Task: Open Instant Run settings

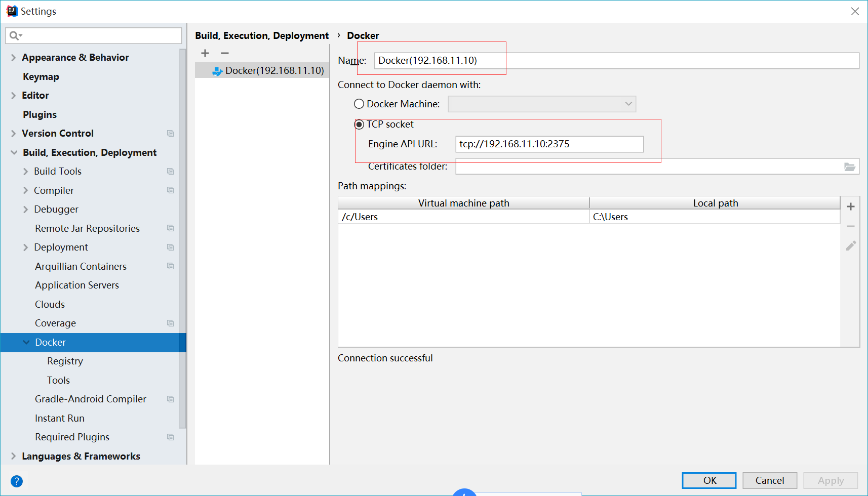Action: (x=60, y=418)
